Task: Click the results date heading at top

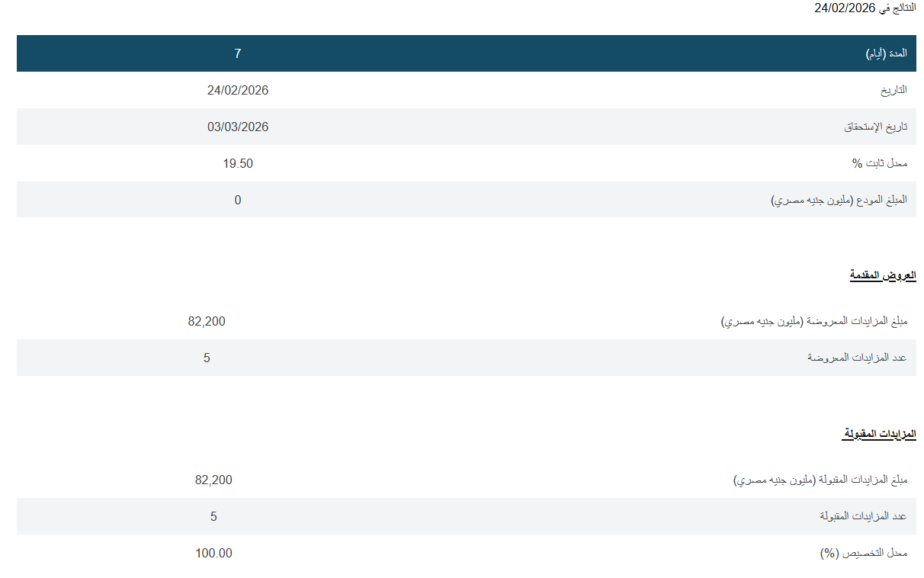Action: point(865,8)
